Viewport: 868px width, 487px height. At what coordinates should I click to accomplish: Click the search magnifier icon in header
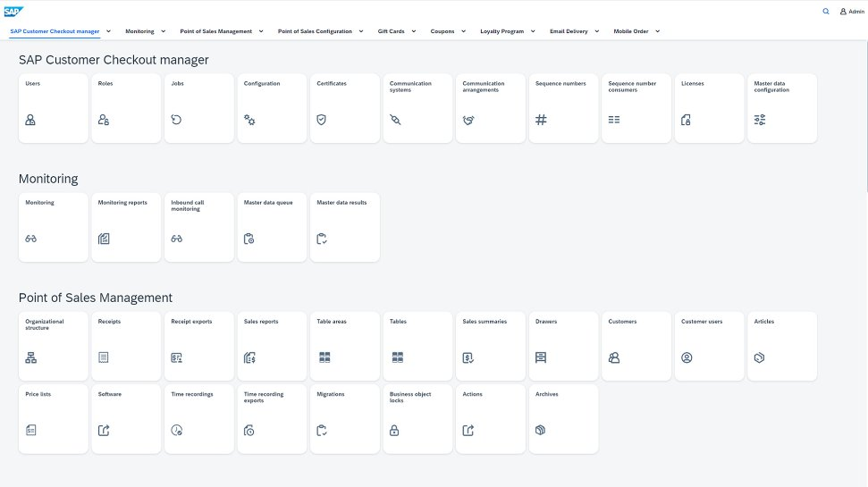(x=825, y=12)
